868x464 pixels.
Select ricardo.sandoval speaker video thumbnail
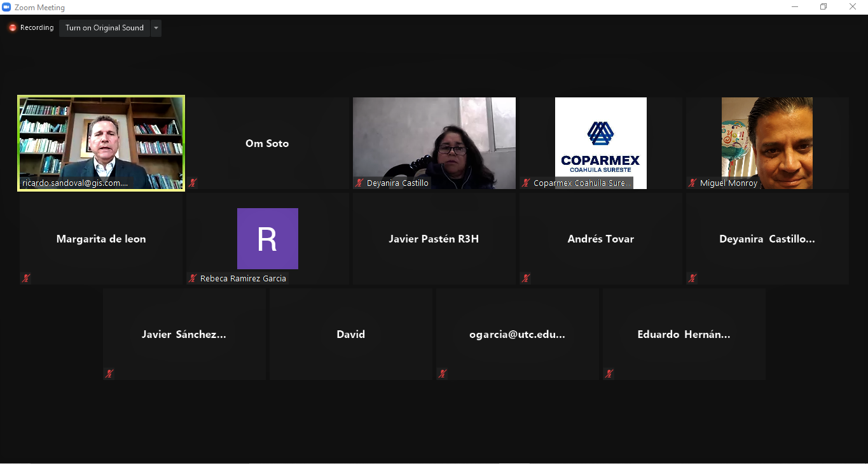point(101,140)
